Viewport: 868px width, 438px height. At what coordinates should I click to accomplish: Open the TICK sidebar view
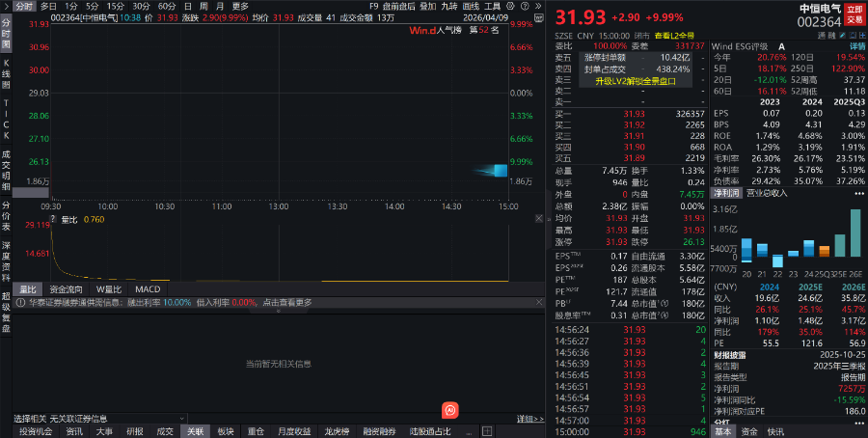(x=6, y=120)
